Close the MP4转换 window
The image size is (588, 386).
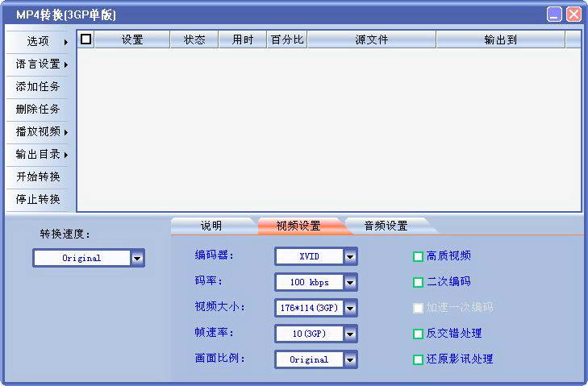(x=573, y=15)
